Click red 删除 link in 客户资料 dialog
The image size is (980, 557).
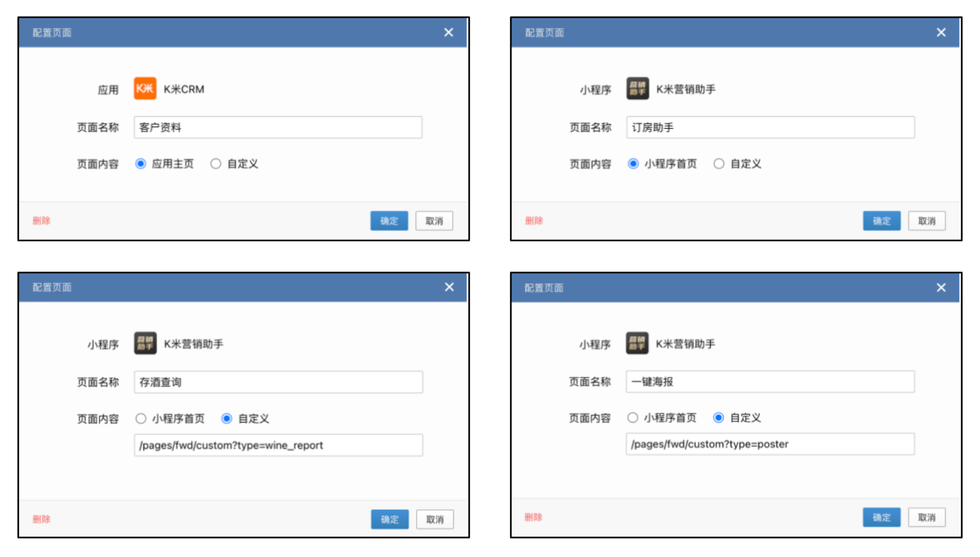pyautogui.click(x=42, y=220)
